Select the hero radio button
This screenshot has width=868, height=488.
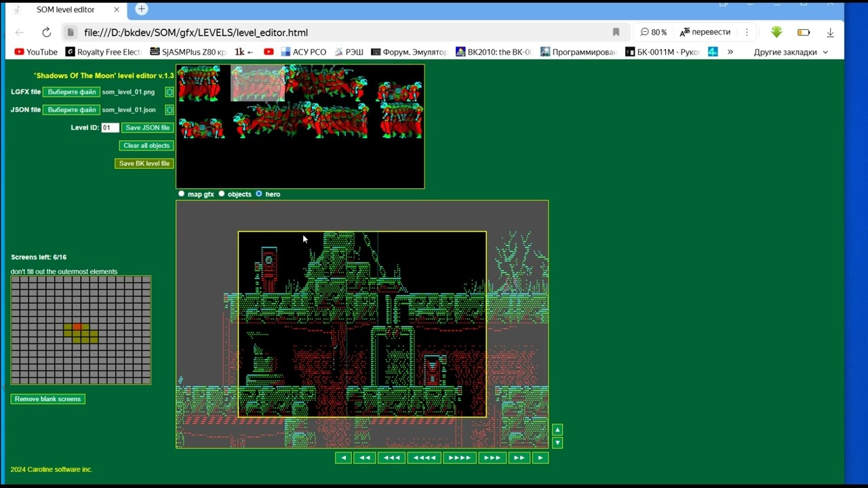point(259,194)
